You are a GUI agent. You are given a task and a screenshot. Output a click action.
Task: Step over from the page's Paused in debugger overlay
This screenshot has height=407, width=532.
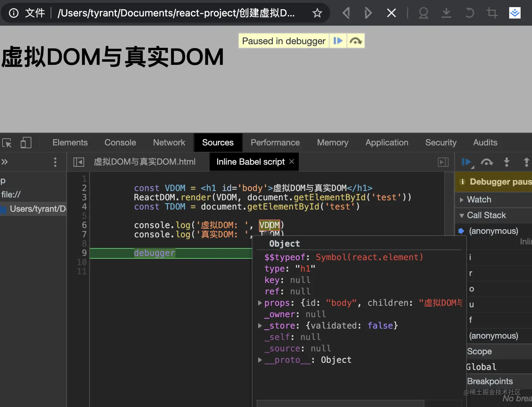point(355,41)
